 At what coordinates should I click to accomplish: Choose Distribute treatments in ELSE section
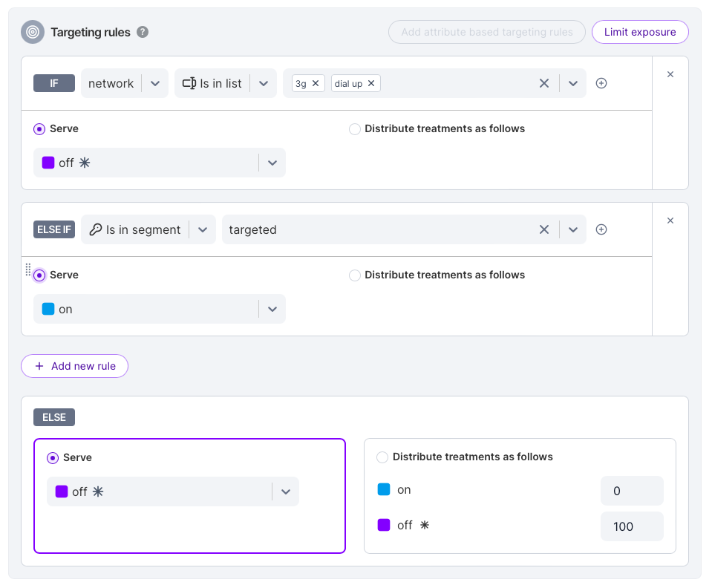[382, 457]
